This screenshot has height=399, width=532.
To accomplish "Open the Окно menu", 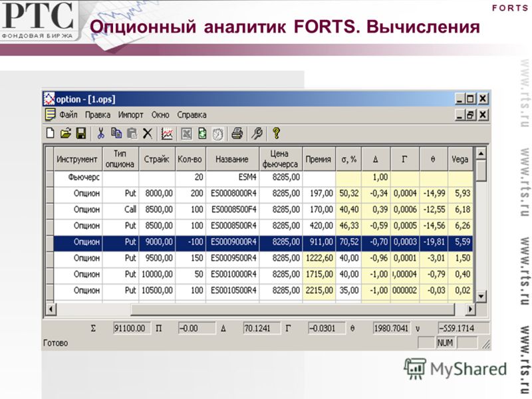I will pyautogui.click(x=160, y=115).
